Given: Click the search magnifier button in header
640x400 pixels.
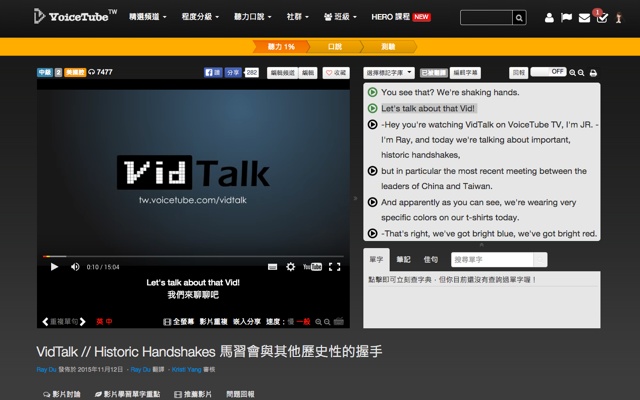Looking at the screenshot, I should 519,18.
